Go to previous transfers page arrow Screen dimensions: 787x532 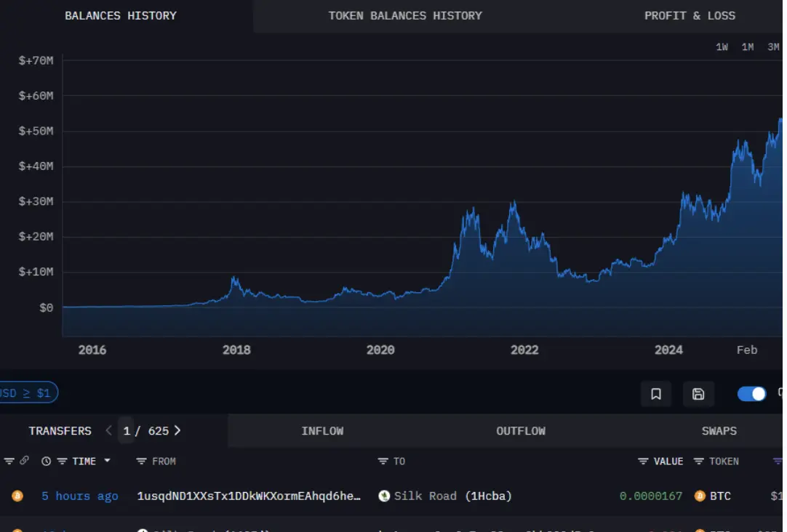point(109,430)
